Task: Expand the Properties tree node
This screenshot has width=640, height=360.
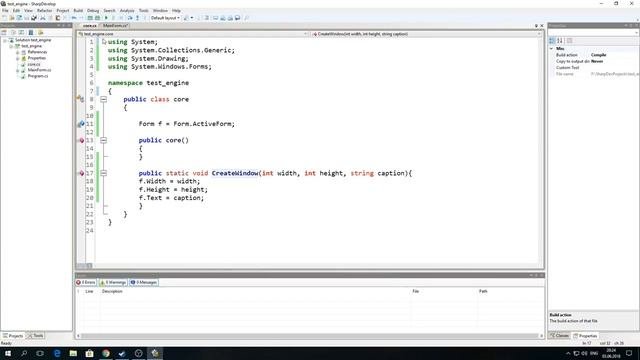Action: coord(17,58)
